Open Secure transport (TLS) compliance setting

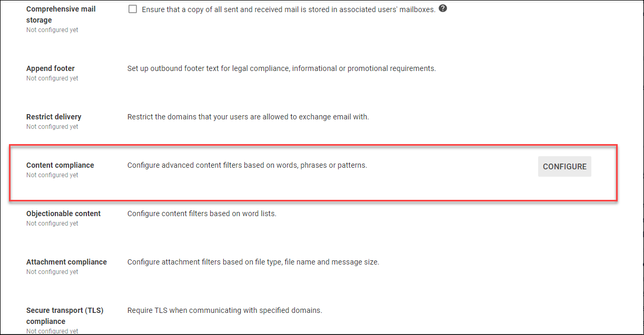click(x=64, y=316)
